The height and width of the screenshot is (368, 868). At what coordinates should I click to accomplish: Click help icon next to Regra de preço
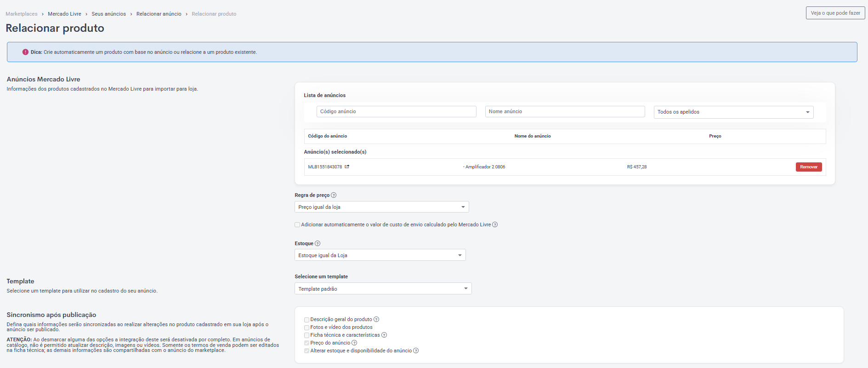click(x=334, y=195)
